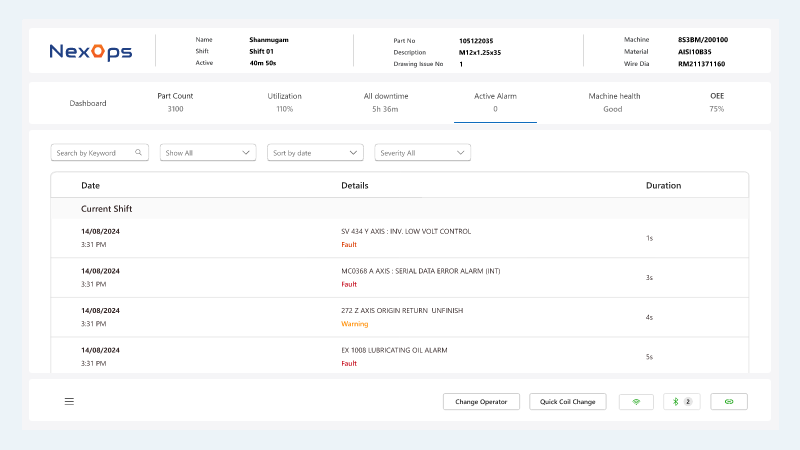
Task: Expand the Show All dropdown
Action: 209,153
